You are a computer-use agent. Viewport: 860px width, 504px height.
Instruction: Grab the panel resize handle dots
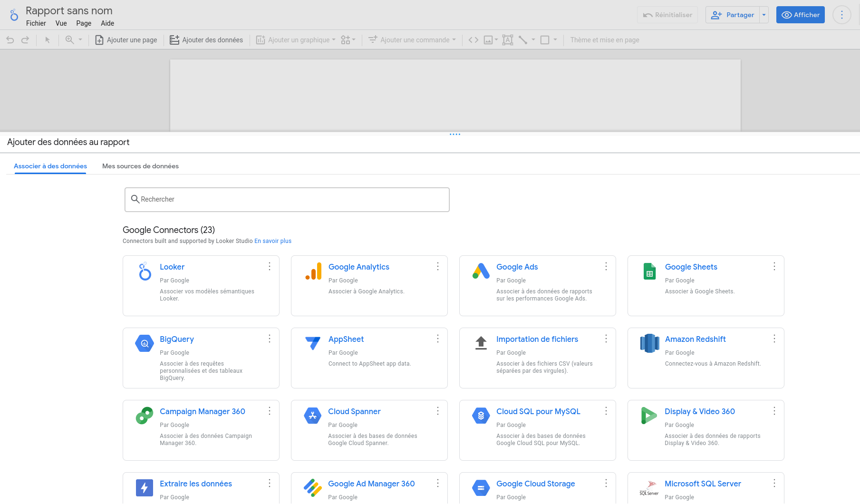click(x=455, y=134)
